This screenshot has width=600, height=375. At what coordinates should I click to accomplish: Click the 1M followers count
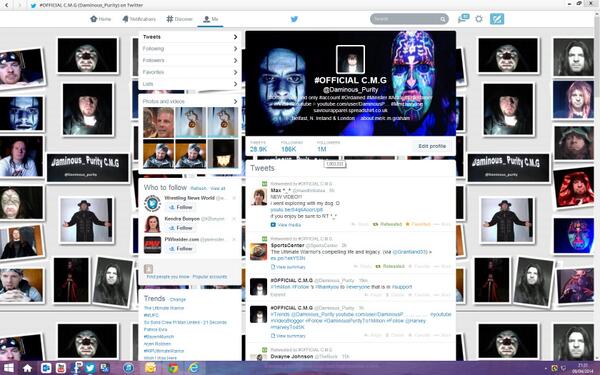[328, 146]
